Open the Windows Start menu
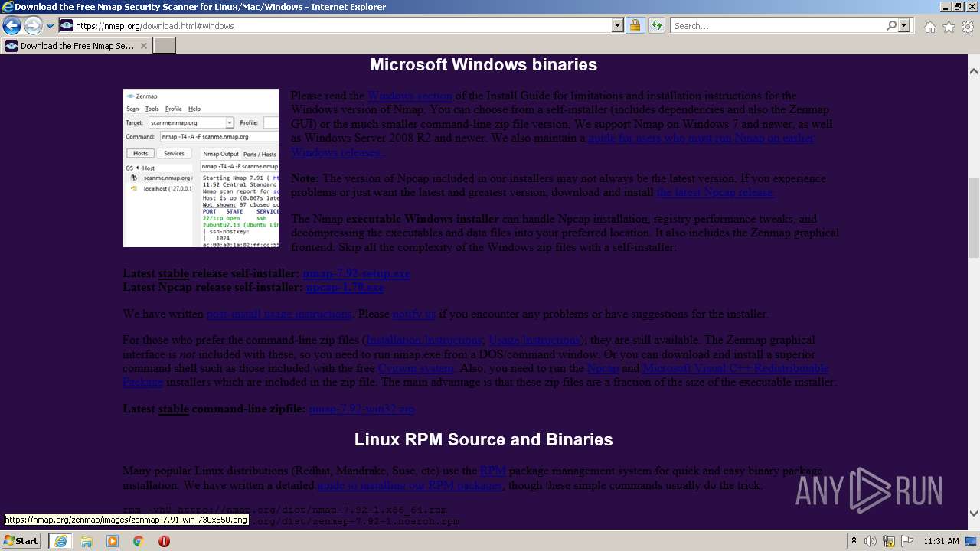 21,541
